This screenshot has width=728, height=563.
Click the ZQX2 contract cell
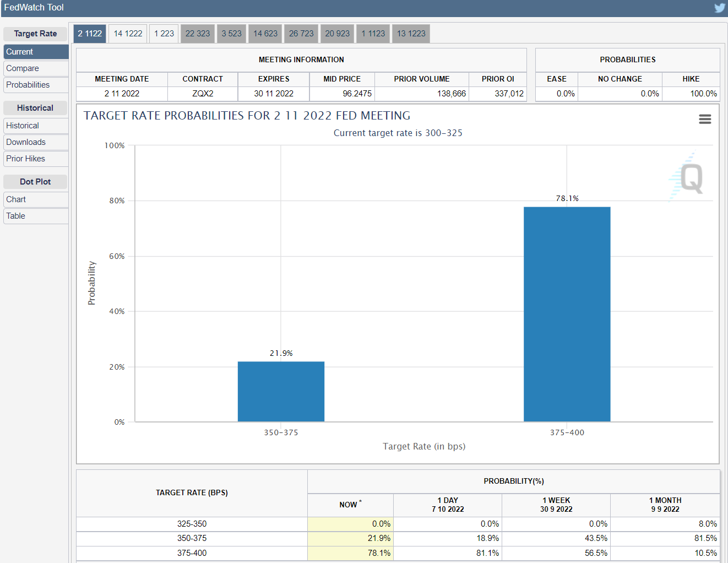point(203,94)
